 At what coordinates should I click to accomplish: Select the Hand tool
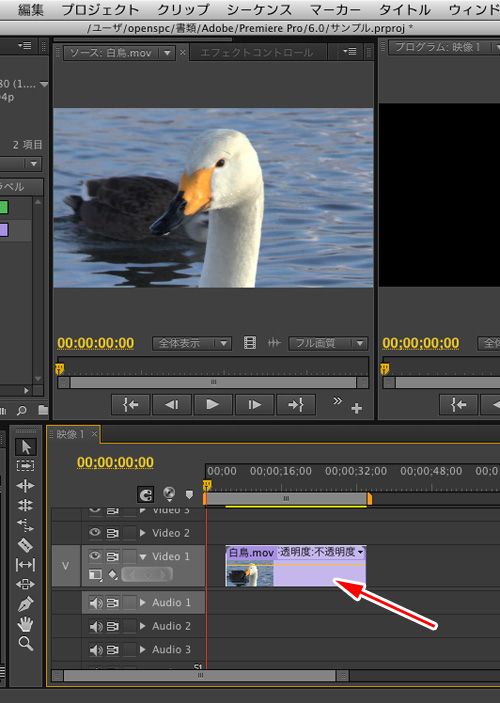coord(26,624)
